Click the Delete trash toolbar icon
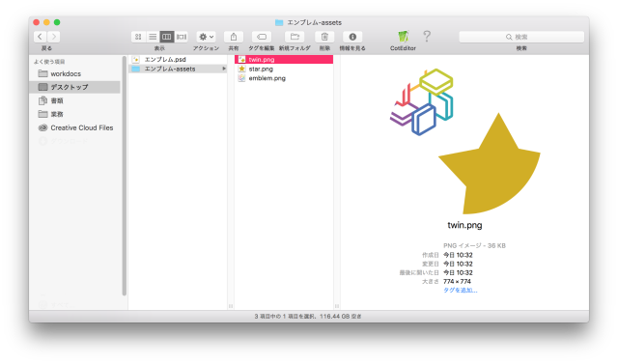 (x=324, y=37)
